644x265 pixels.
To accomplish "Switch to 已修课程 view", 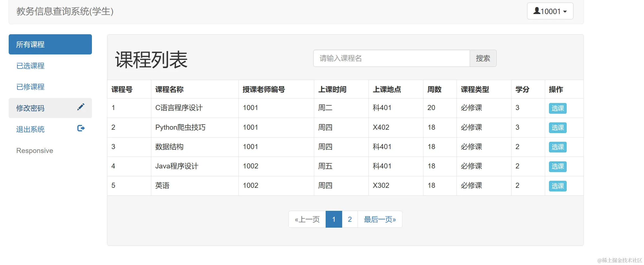I will click(x=30, y=87).
